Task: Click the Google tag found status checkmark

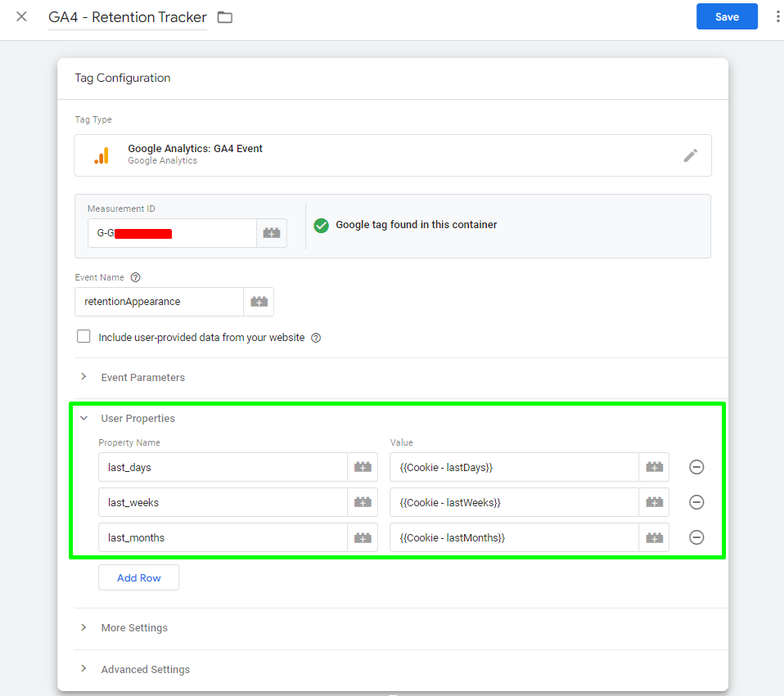Action: (x=321, y=226)
